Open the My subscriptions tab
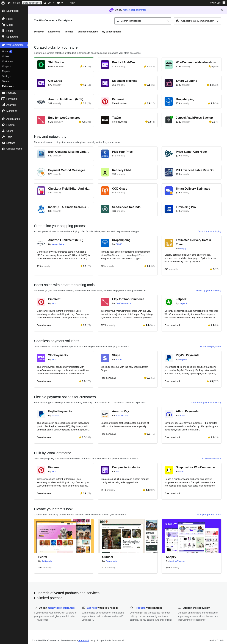Viewport: 227px width, 644px height. [x=111, y=32]
